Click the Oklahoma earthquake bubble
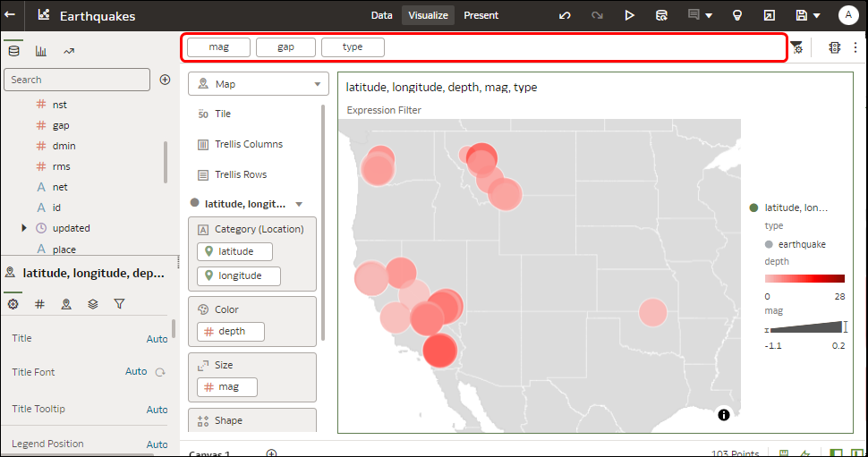The width and height of the screenshot is (868, 457). pyautogui.click(x=652, y=313)
